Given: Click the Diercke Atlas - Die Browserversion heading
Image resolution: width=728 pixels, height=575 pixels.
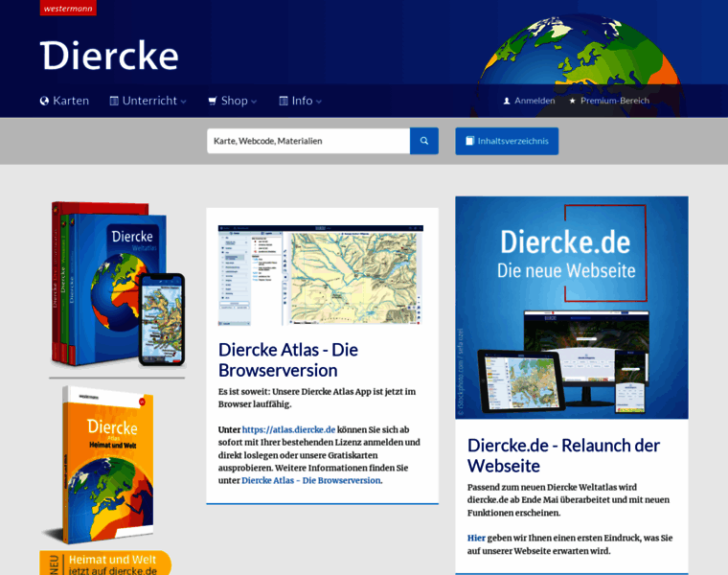Looking at the screenshot, I should pyautogui.click(x=288, y=360).
